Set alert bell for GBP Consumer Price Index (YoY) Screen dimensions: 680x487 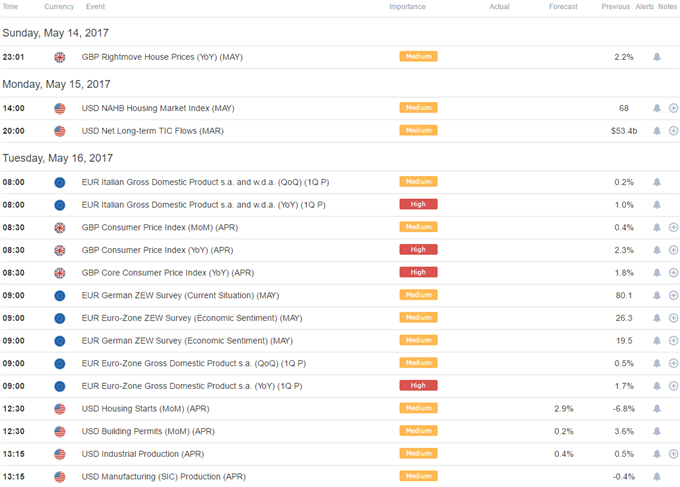coord(657,250)
